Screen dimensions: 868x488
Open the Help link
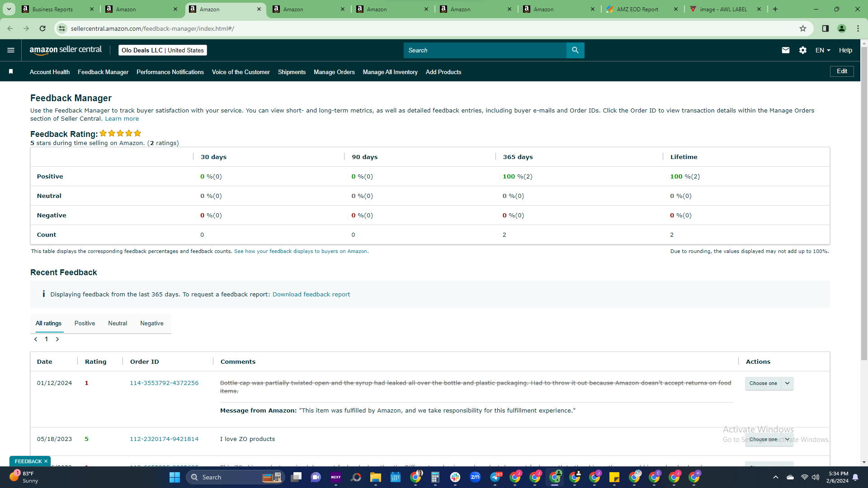tap(845, 50)
